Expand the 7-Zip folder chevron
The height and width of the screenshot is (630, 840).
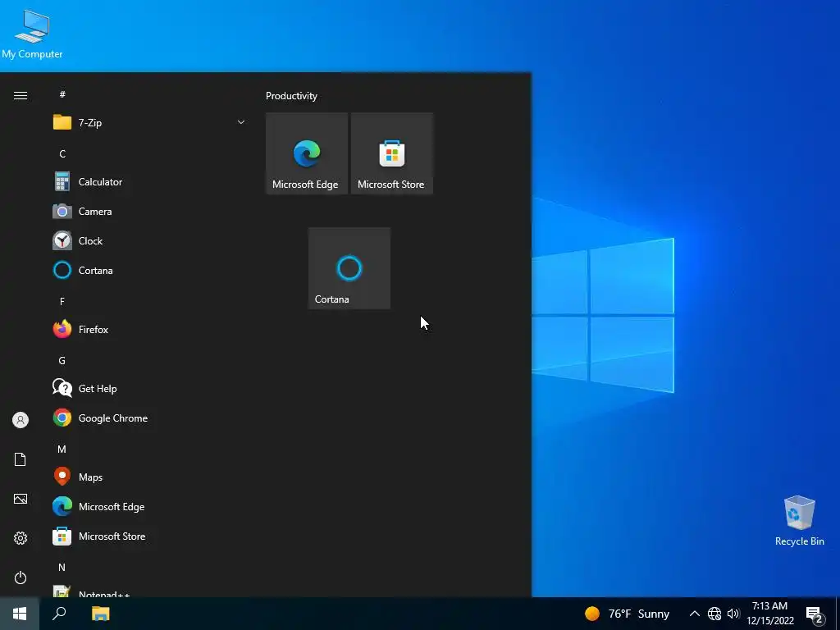241,122
